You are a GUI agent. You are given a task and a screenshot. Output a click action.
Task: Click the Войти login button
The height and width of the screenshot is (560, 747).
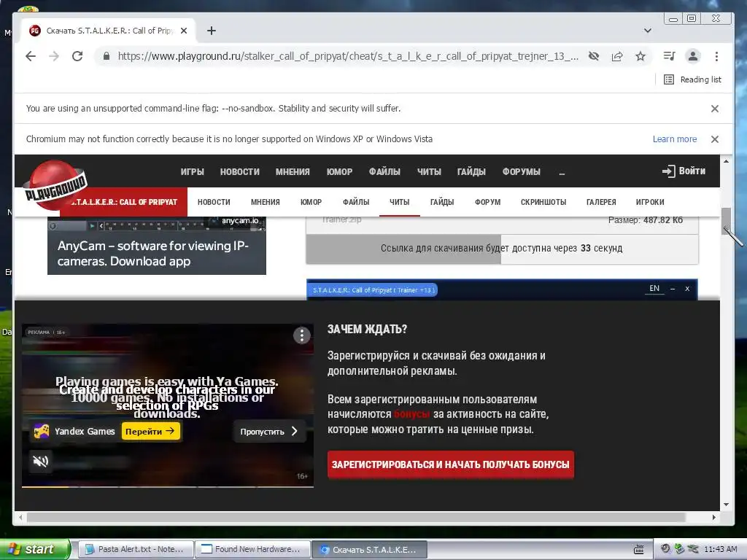[x=684, y=171]
